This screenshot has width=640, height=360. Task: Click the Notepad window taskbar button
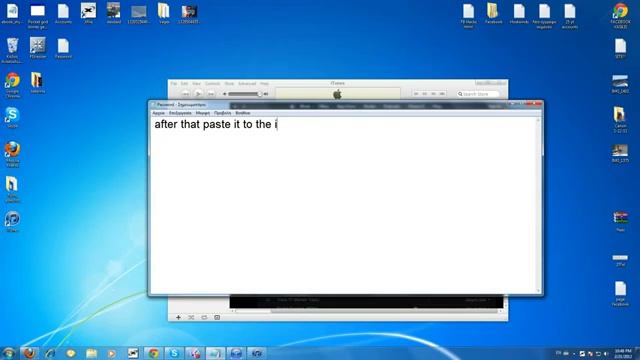[x=215, y=353]
